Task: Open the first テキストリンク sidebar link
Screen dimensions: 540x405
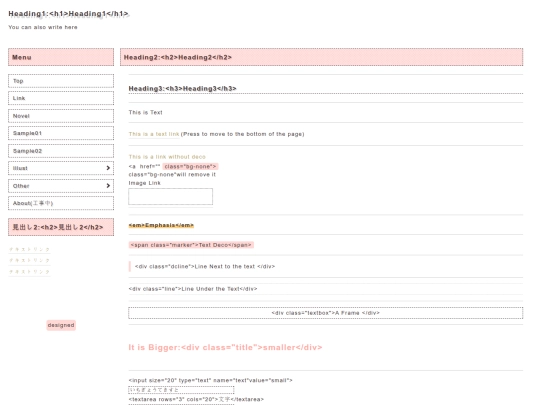Action: point(29,249)
